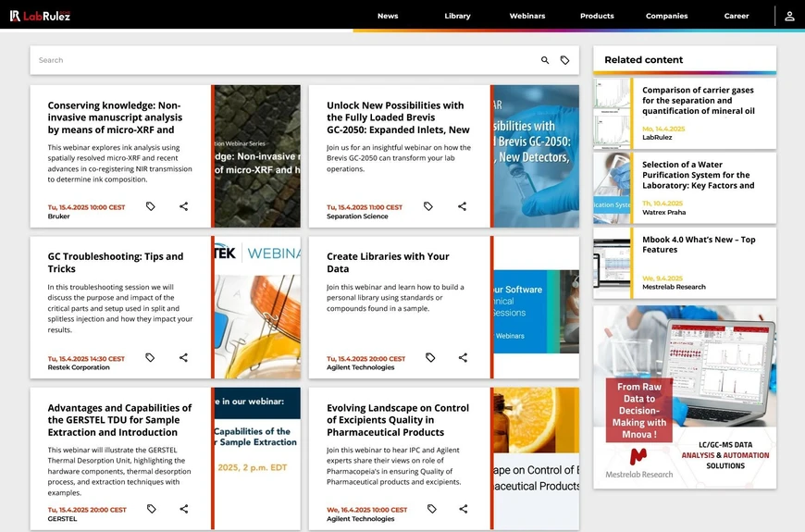Viewport: 805px width, 532px height.
Task: Click the chromatogram thumbnail of carrier gases article
Action: 612,114
